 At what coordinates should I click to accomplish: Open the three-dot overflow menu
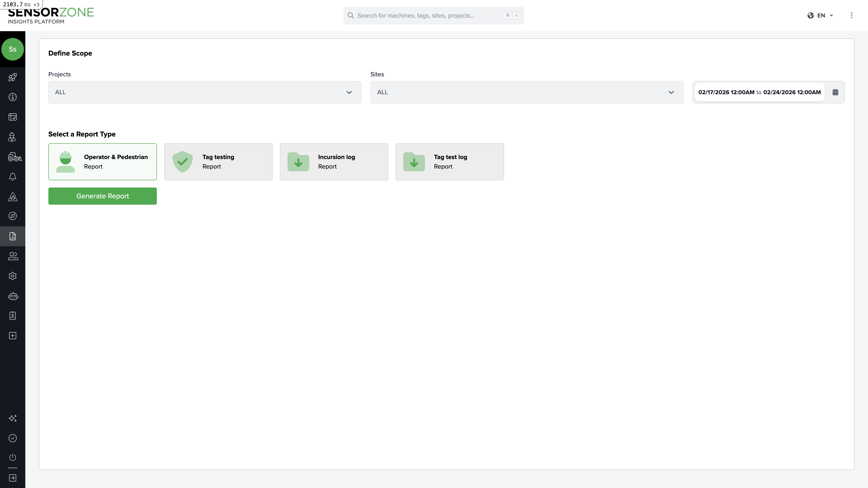pos(851,15)
